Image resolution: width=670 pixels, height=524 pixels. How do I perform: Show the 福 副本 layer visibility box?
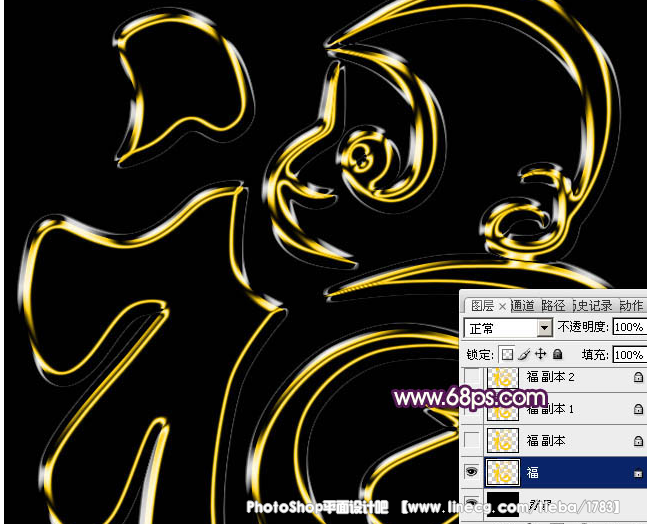[472, 440]
